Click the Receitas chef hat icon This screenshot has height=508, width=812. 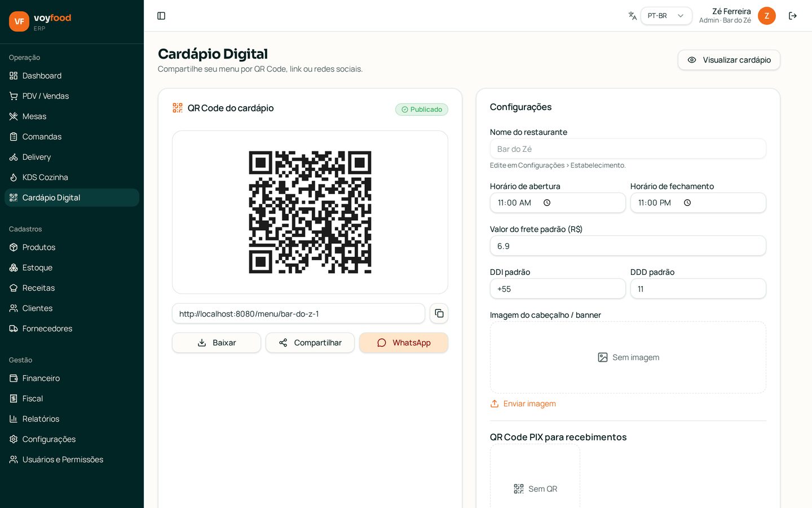(14, 288)
